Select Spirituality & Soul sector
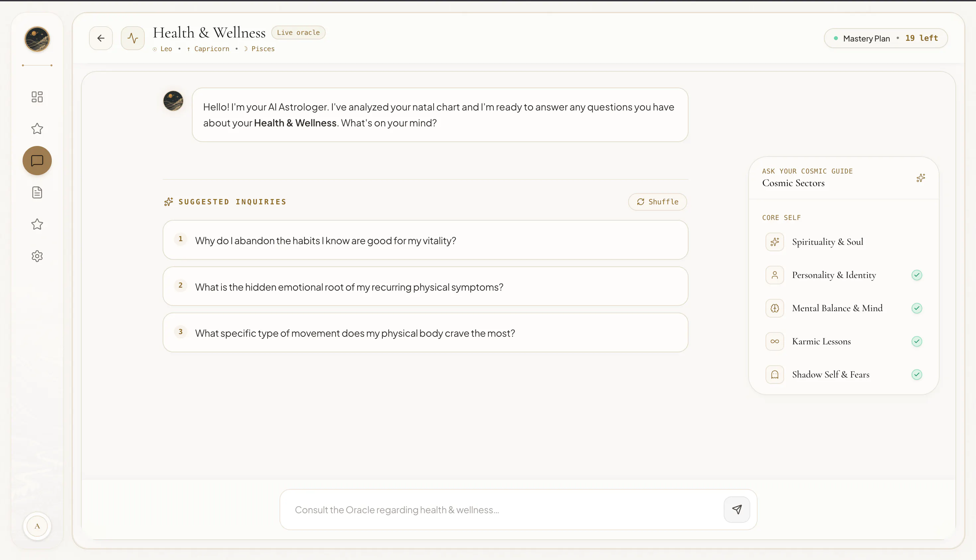Viewport: 976px width, 560px height. [x=844, y=242]
